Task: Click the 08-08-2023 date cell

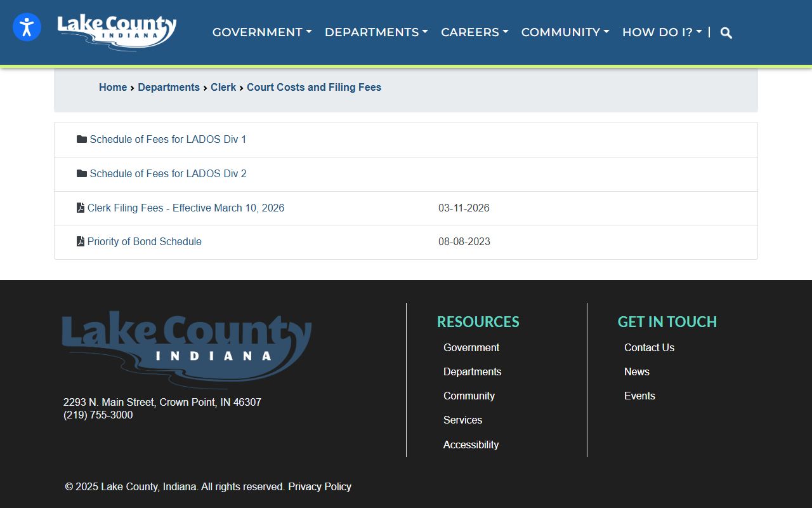Action: (x=464, y=241)
